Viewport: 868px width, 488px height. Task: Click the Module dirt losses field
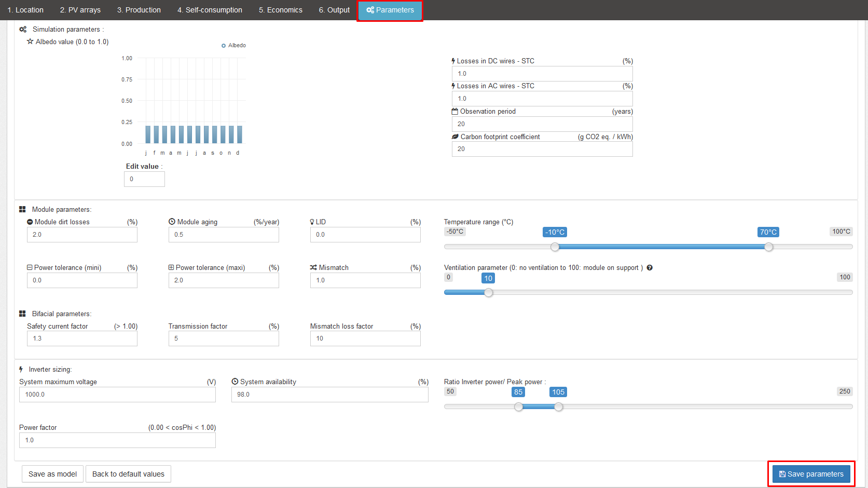pos(82,235)
